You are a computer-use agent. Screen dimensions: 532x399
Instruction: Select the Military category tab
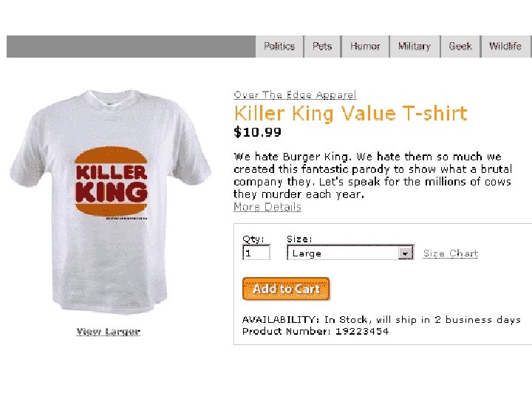click(415, 46)
